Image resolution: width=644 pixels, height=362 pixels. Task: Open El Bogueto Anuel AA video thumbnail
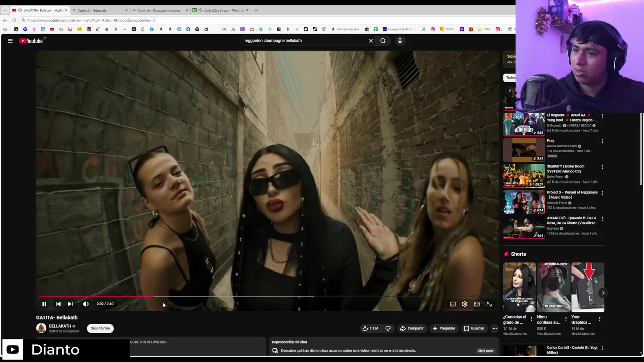[524, 124]
